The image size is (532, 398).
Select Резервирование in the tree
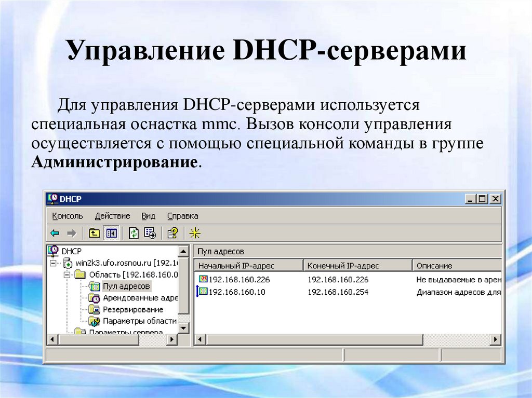pos(133,309)
